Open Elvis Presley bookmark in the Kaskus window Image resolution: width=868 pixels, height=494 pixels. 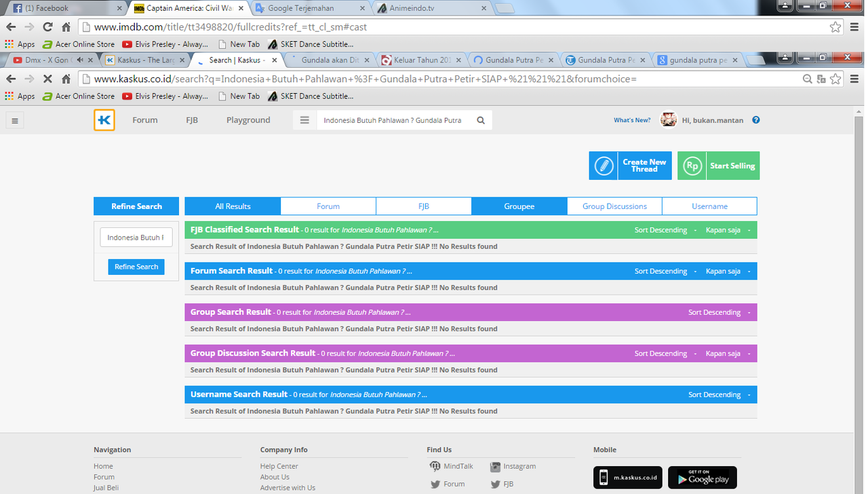pyautogui.click(x=165, y=96)
